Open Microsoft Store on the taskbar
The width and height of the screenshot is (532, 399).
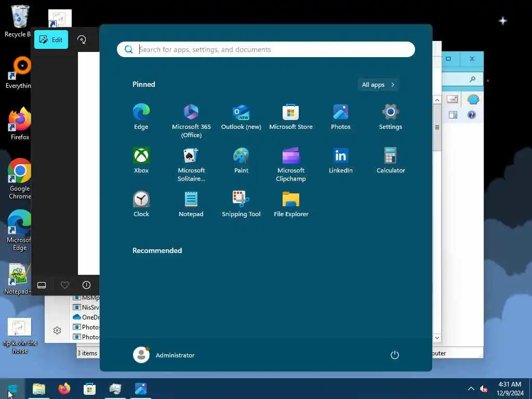point(89,389)
